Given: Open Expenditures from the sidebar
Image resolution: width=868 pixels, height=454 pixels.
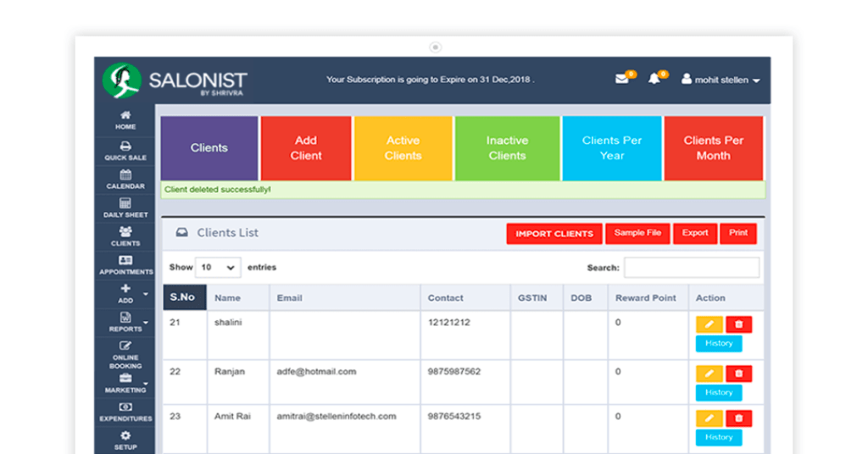Looking at the screenshot, I should (125, 412).
